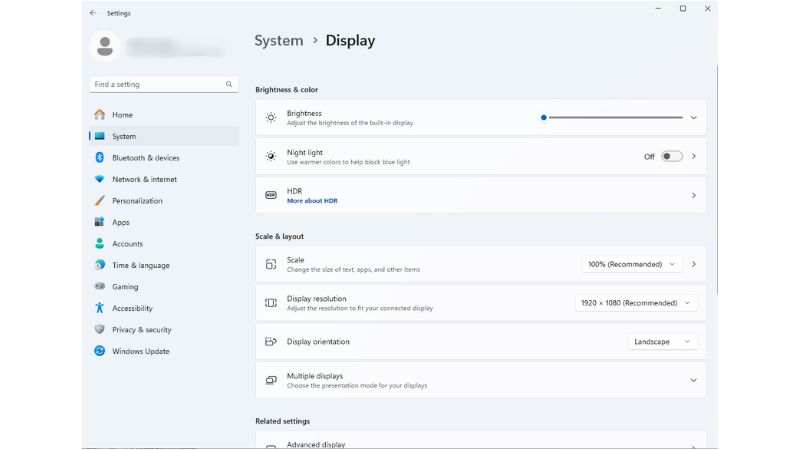Open the Apps settings page

coord(120,222)
